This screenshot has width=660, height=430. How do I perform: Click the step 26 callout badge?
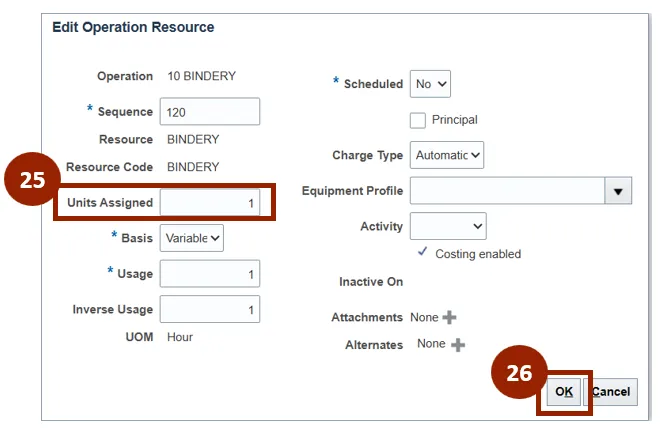(x=519, y=373)
